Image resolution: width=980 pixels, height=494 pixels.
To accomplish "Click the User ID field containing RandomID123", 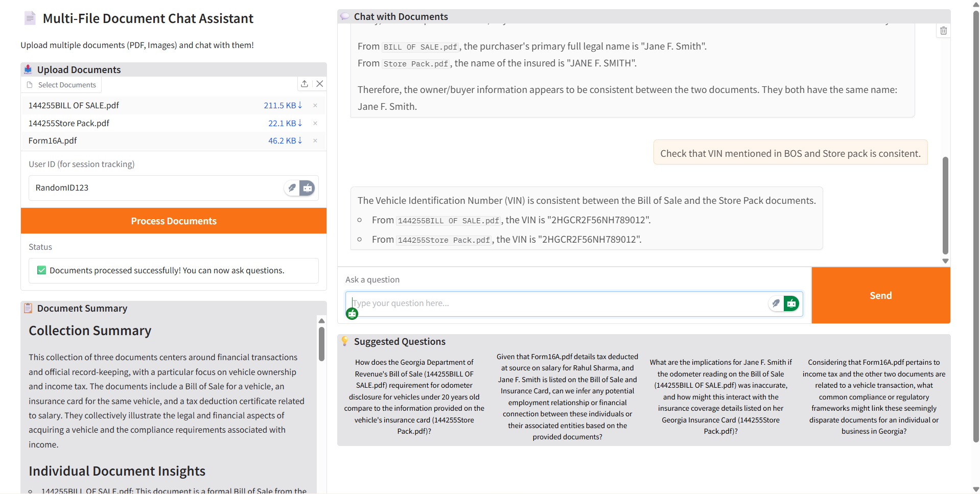I will point(174,188).
